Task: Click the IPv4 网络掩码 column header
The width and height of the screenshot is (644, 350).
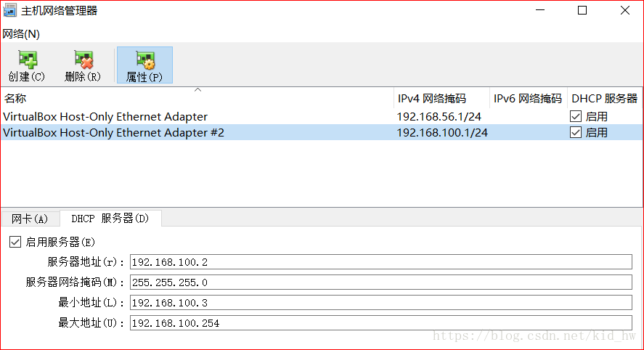Action: coord(441,98)
